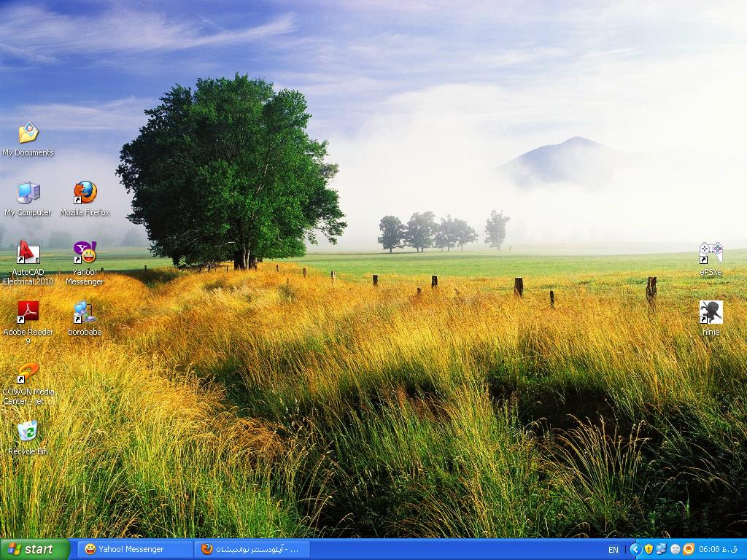The width and height of the screenshot is (747, 560).
Task: Click the ePSXe emulator shortcut
Action: pyautogui.click(x=711, y=253)
